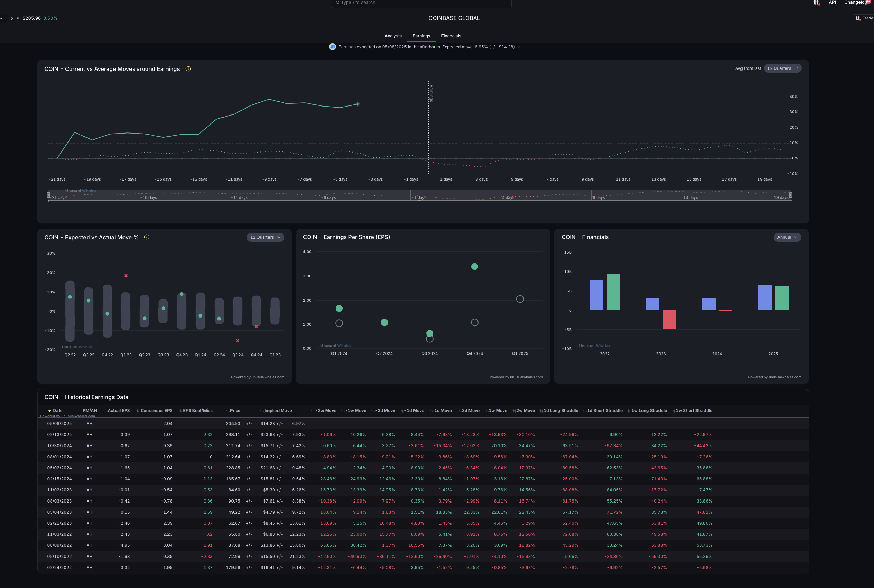Click the 08/01/2024 date cell

pos(59,457)
